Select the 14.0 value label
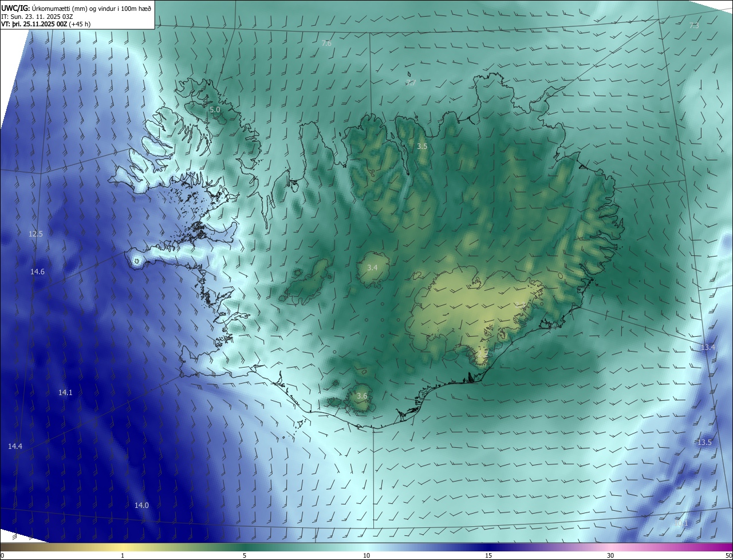The image size is (733, 560). [141, 506]
